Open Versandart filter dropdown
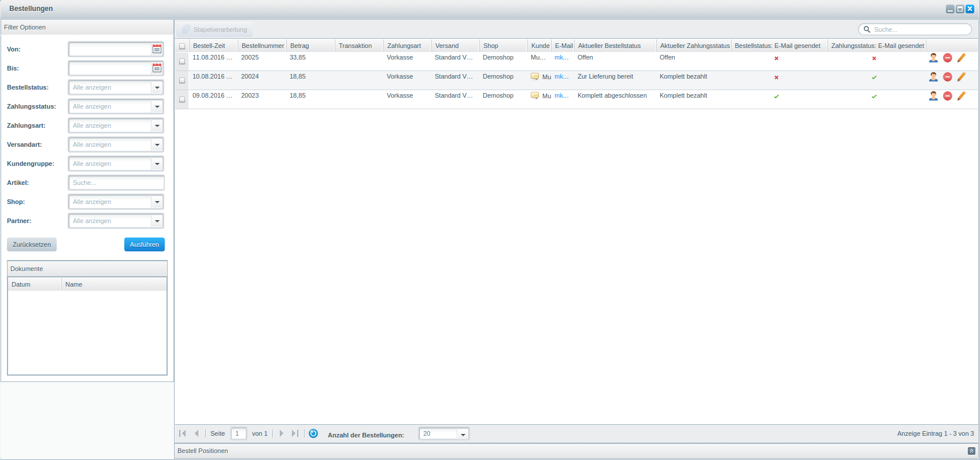This screenshot has width=980, height=460. 157,144
